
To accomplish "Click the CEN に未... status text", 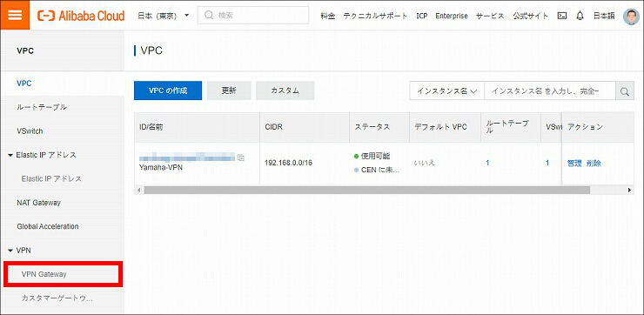I will tap(379, 170).
